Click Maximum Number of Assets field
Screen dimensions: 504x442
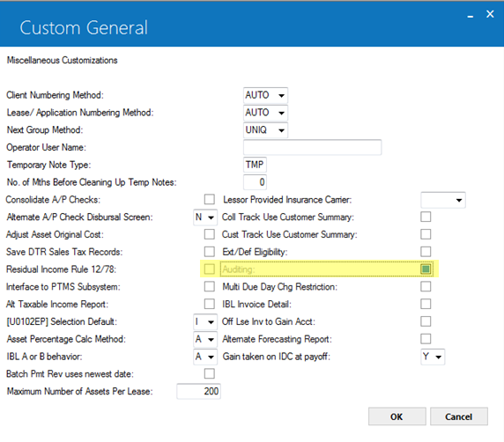(x=198, y=391)
